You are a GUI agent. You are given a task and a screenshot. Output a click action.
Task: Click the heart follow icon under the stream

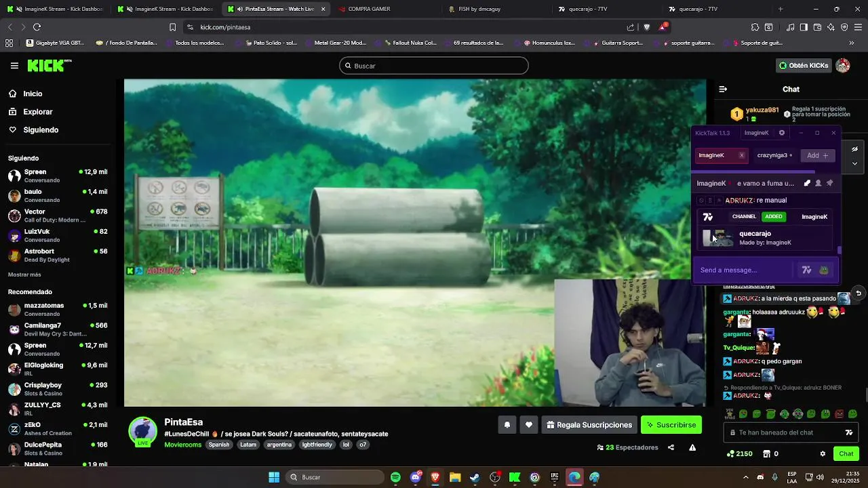(529, 425)
